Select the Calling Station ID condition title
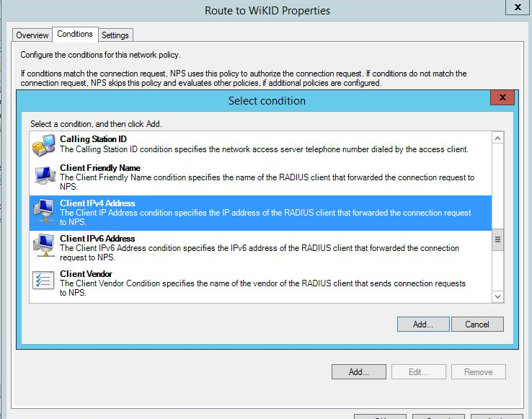This screenshot has width=532, height=419. tap(93, 139)
